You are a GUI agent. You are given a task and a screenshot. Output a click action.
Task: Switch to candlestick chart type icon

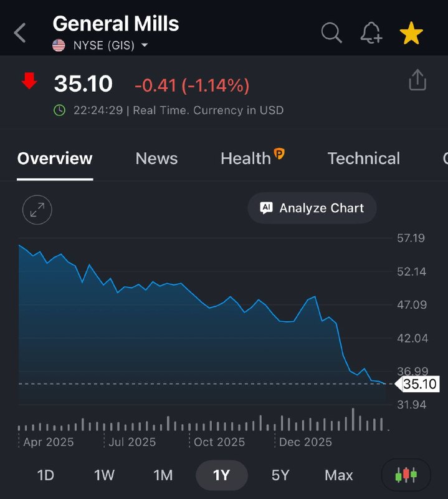[406, 475]
